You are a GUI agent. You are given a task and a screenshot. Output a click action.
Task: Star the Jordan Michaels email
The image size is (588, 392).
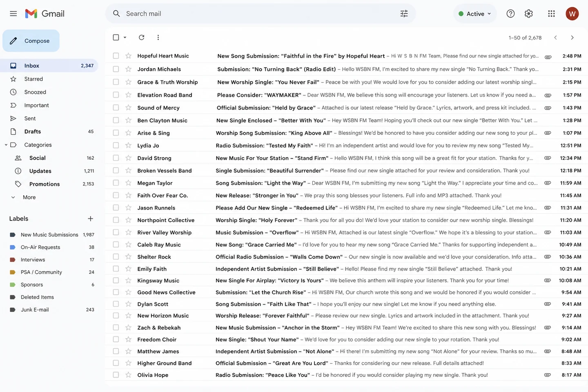click(128, 69)
